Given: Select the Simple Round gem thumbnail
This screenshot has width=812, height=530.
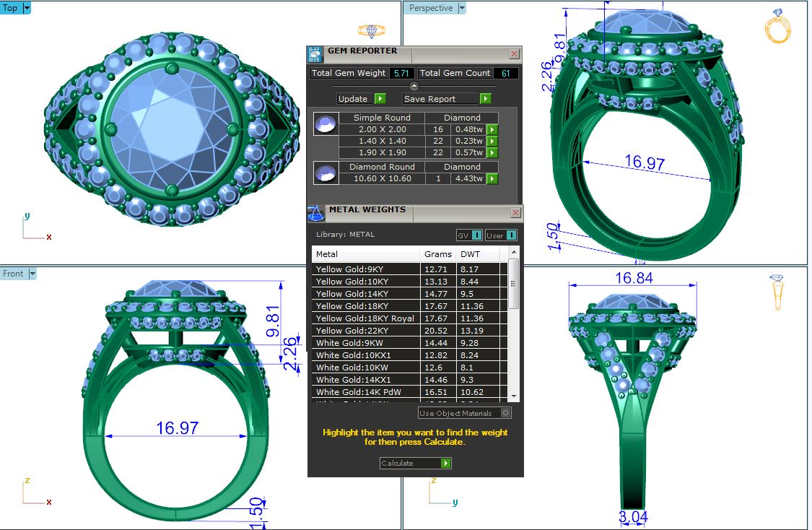Looking at the screenshot, I should 326,124.
